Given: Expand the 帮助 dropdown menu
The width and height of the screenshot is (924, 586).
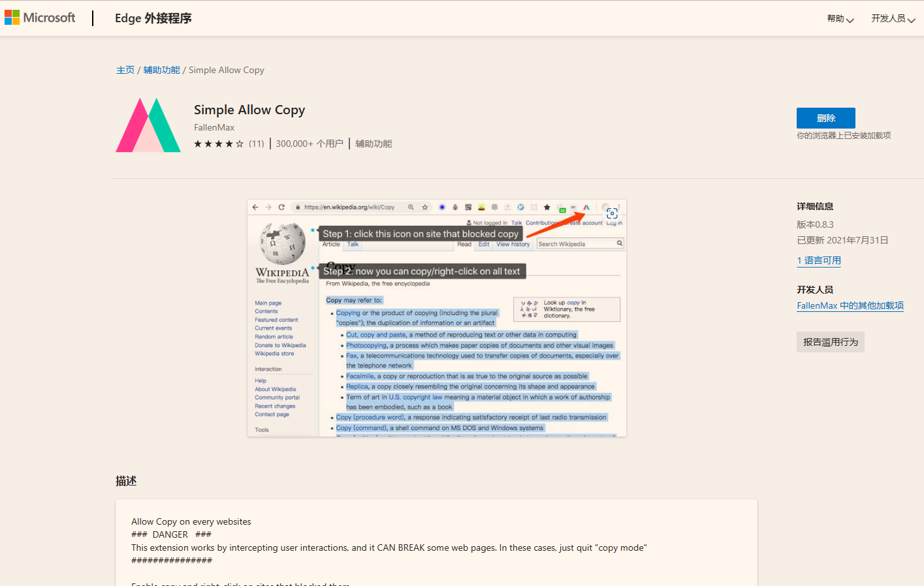Looking at the screenshot, I should pos(840,19).
